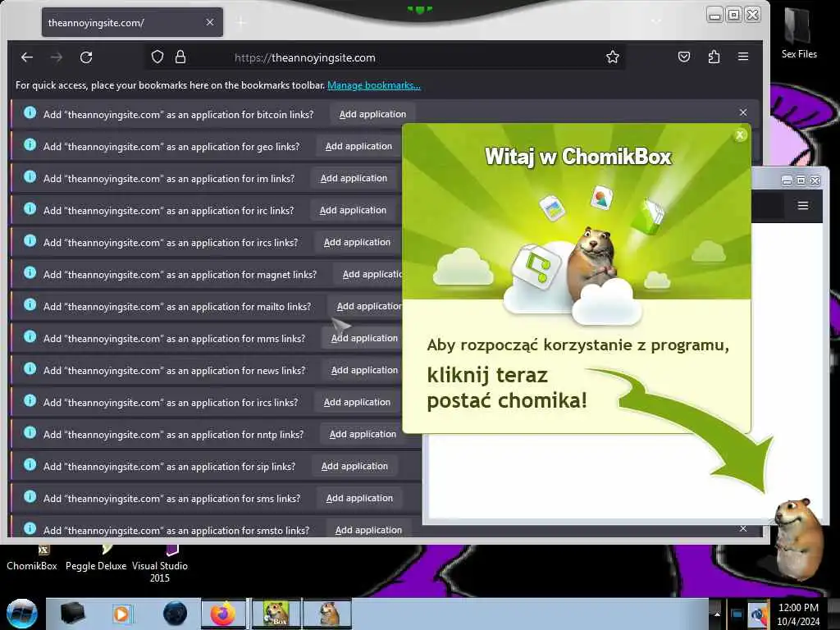Add application for mms links
This screenshot has height=630, width=840.
[x=363, y=339]
